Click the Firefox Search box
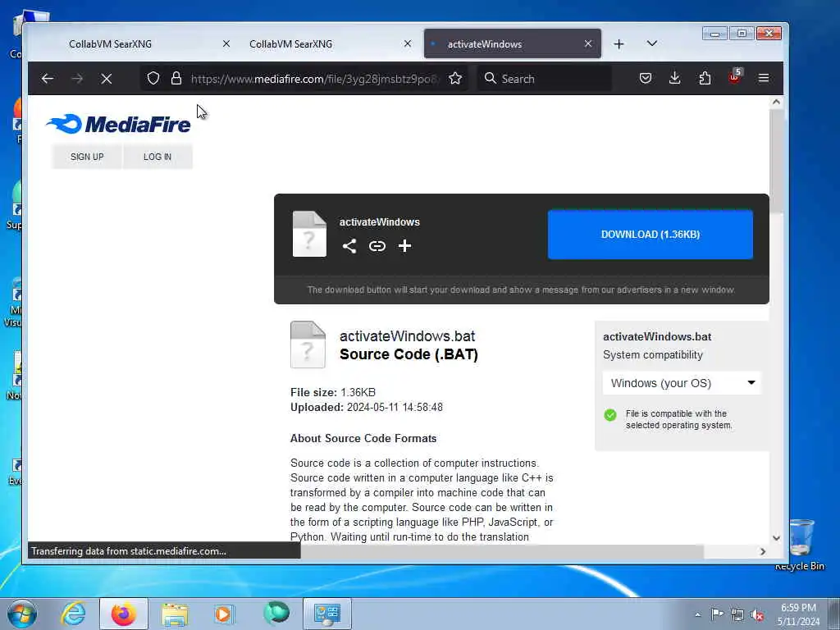Viewport: 840px width, 630px height. (545, 79)
